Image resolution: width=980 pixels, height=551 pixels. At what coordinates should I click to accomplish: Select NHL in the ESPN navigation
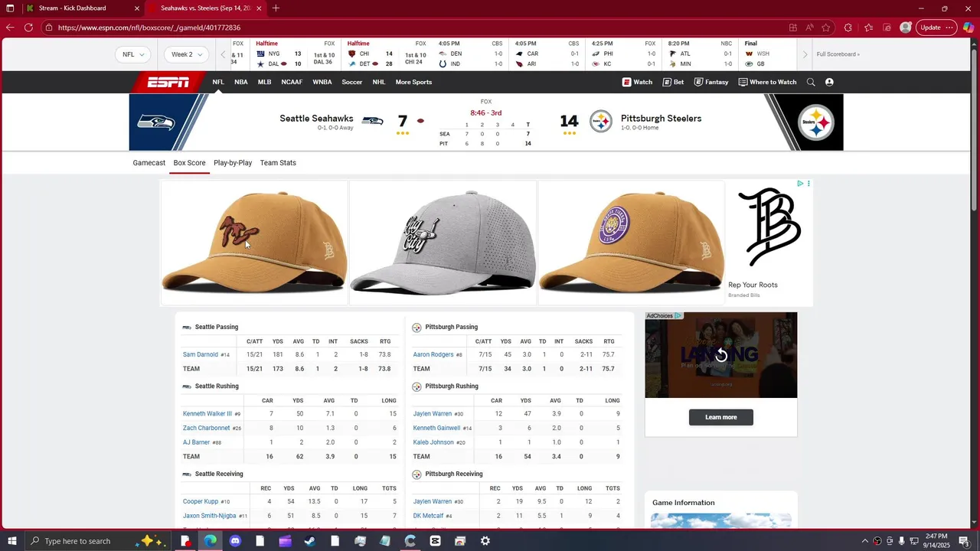pyautogui.click(x=379, y=82)
